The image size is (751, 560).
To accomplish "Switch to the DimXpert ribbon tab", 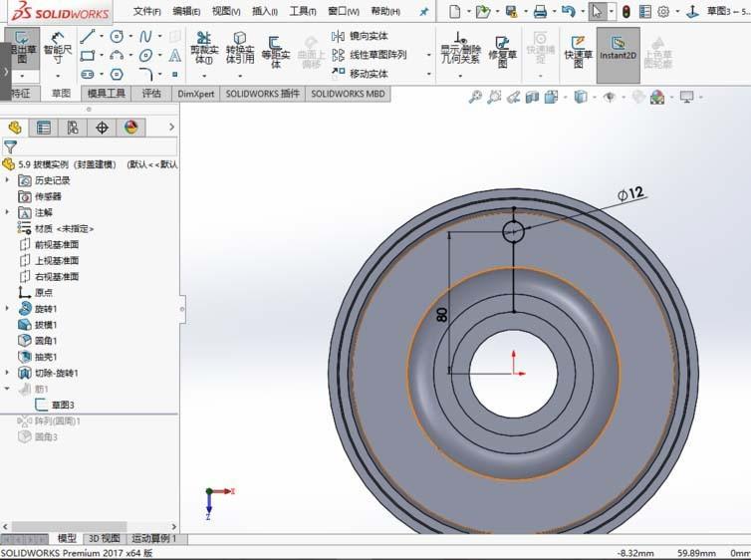I will click(195, 94).
